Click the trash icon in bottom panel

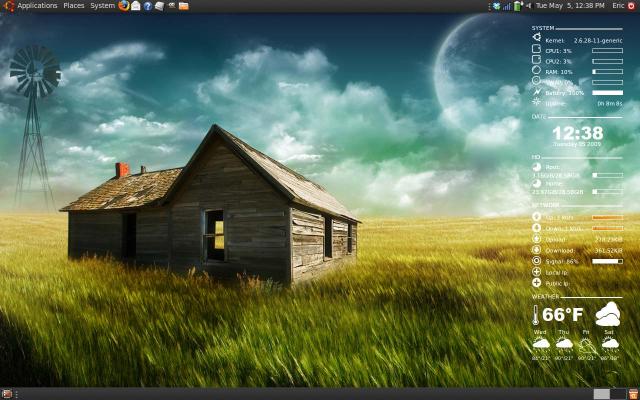tap(633, 394)
